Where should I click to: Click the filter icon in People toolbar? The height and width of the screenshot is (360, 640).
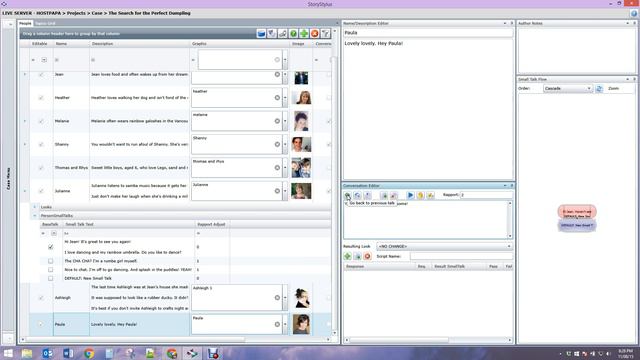click(325, 33)
